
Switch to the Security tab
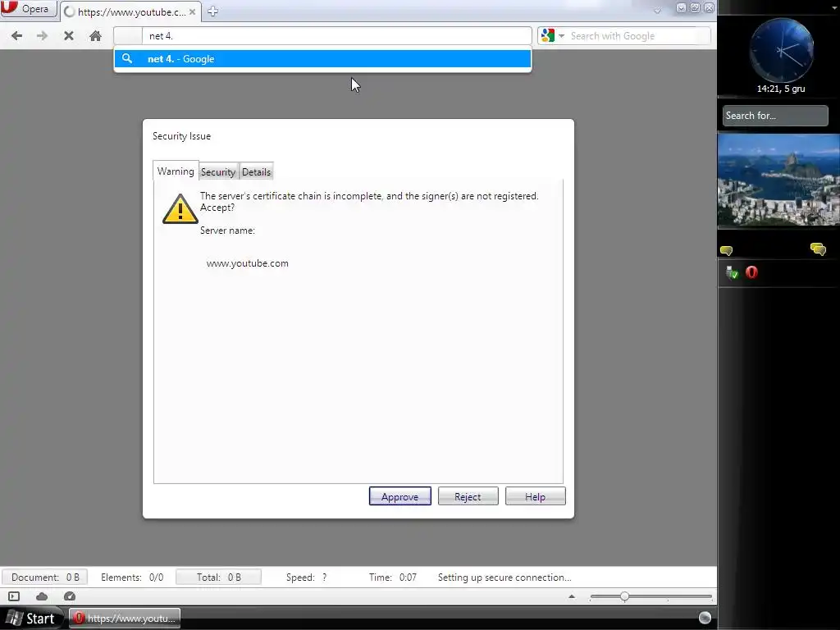(218, 172)
